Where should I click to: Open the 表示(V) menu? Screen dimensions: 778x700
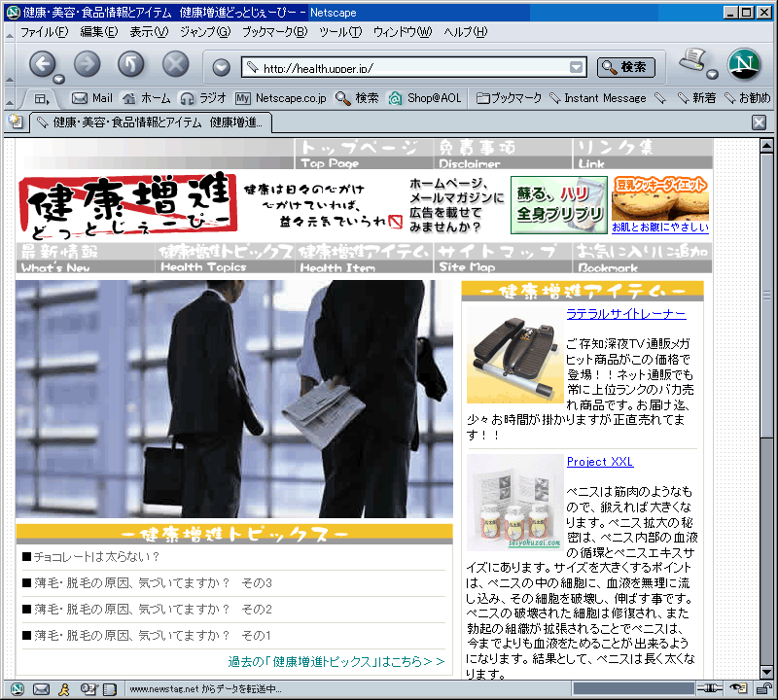tap(149, 32)
